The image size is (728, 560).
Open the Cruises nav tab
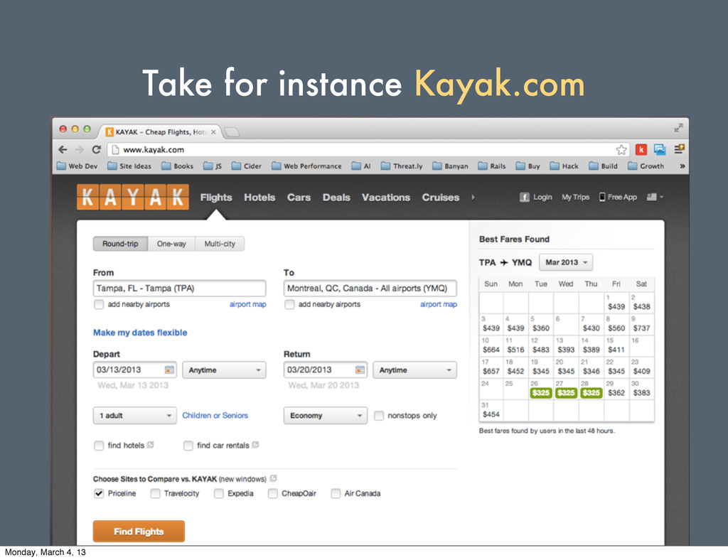pos(441,197)
